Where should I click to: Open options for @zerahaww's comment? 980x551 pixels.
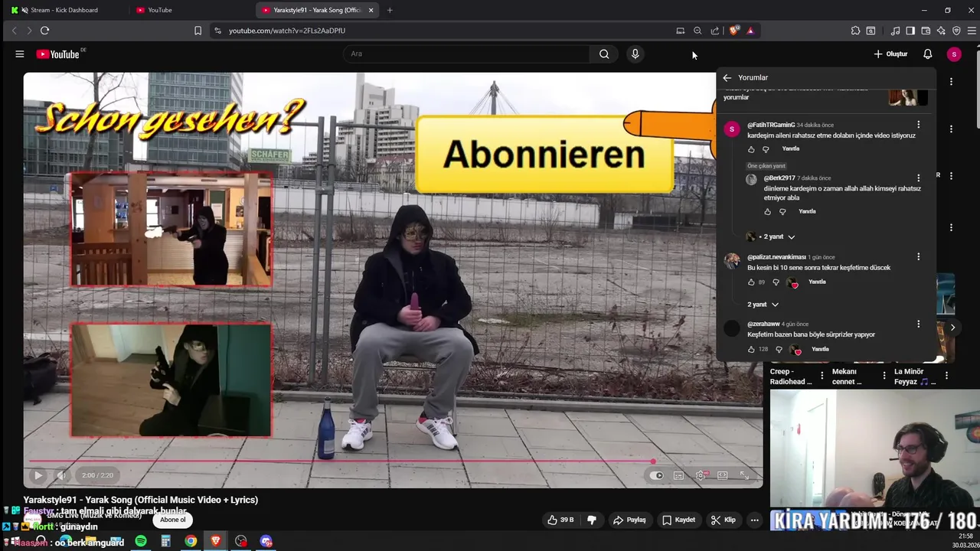[919, 324]
